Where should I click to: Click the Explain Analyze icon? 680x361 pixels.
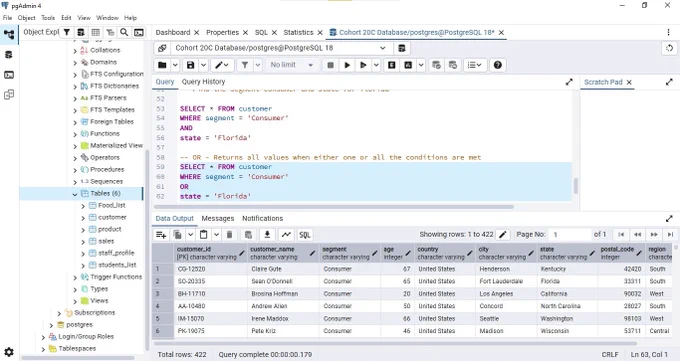pos(408,65)
